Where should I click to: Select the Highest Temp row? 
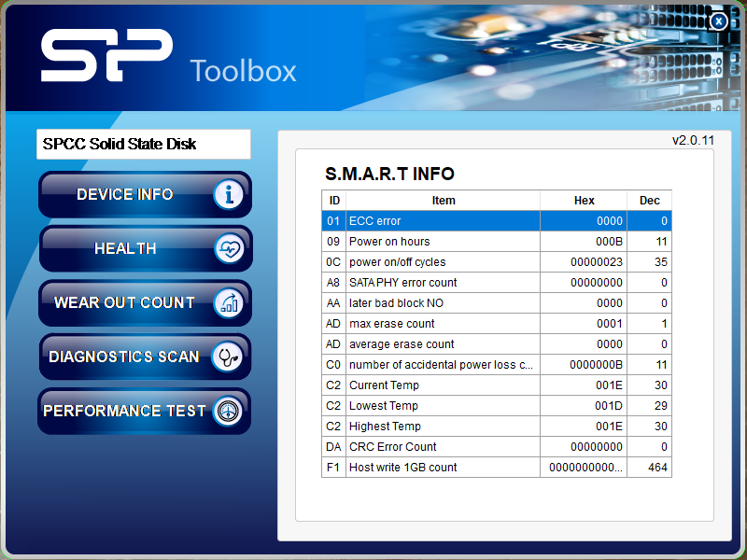coord(497,427)
